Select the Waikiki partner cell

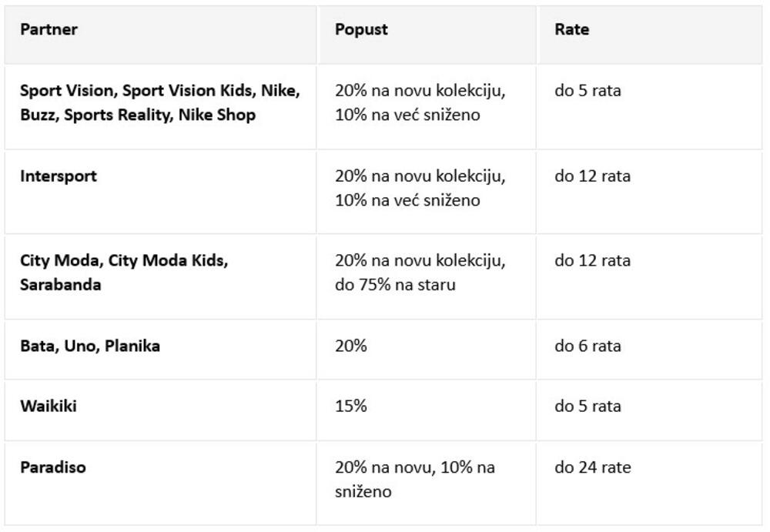[x=49, y=406]
